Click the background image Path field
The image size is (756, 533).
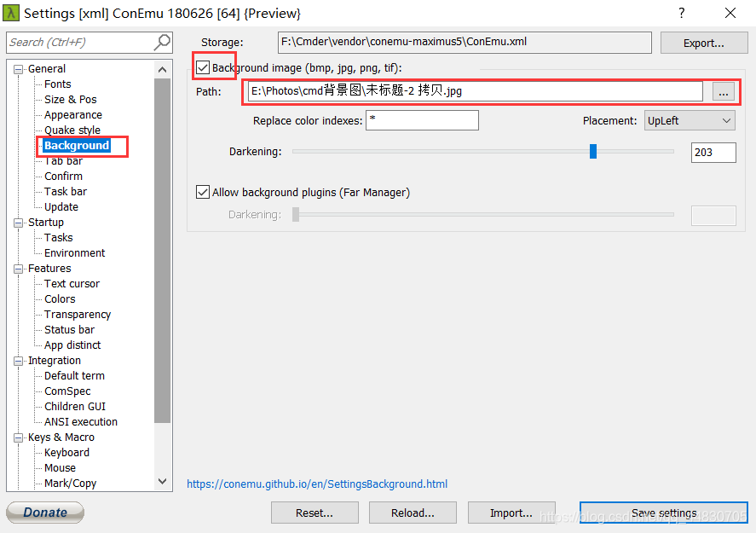click(x=476, y=91)
